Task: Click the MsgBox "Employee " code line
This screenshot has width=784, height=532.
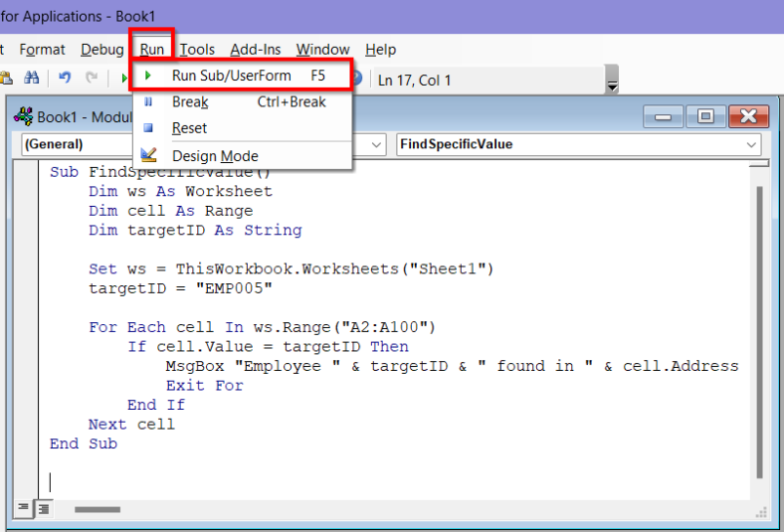Action: point(452,366)
